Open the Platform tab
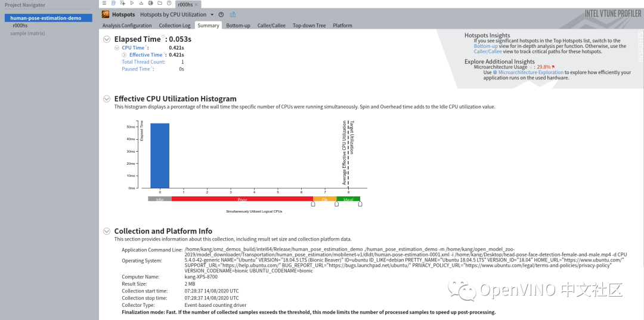 pos(342,26)
